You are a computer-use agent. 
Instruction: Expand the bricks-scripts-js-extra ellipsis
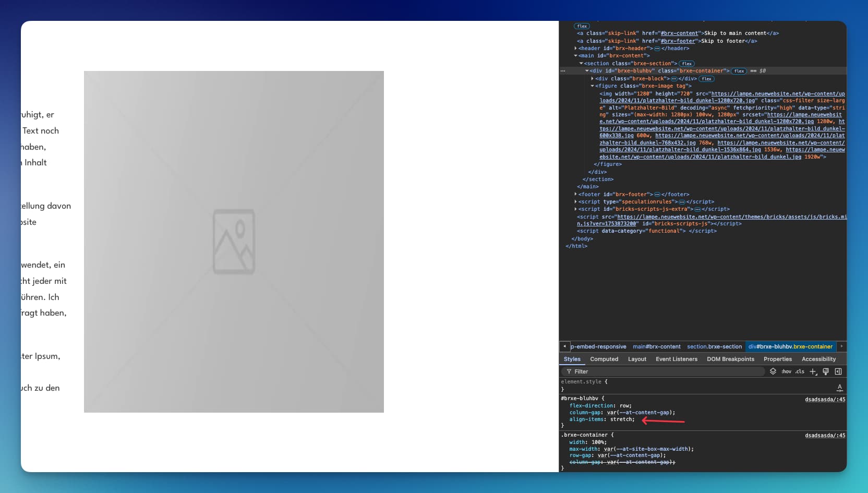pos(697,209)
